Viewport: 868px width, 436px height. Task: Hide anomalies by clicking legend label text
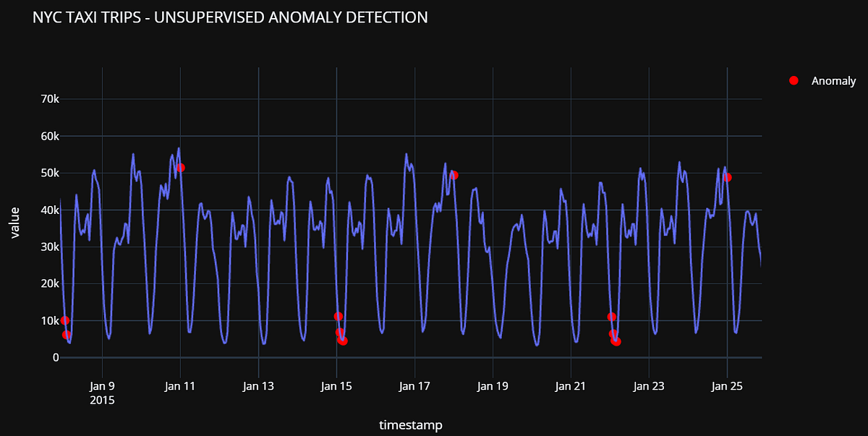[x=833, y=81]
